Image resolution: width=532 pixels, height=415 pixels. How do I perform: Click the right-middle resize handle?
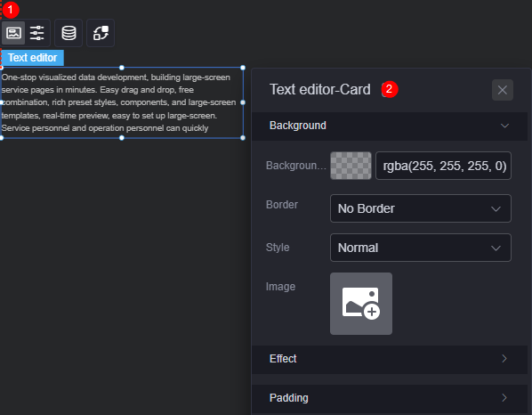[243, 102]
